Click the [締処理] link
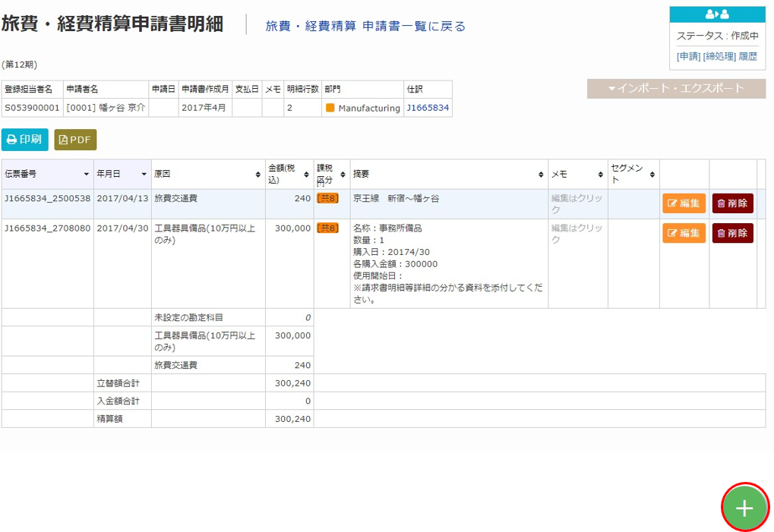This screenshot has height=532, width=774. [719, 56]
